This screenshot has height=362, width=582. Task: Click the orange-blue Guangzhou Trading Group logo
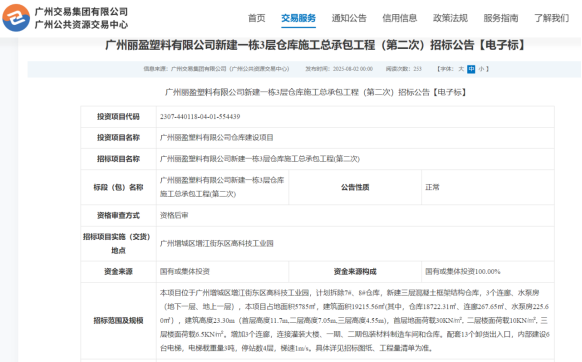tap(16, 18)
